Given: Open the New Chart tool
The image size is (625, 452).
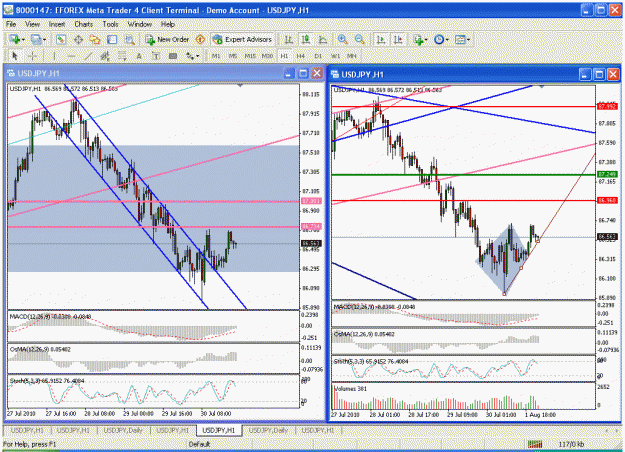Looking at the screenshot, I should 15,39.
